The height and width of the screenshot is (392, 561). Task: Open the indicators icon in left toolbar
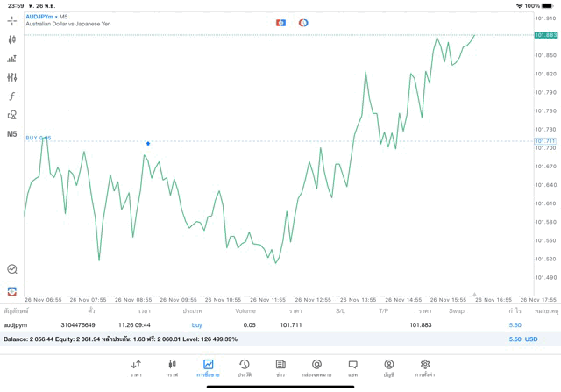(x=12, y=59)
